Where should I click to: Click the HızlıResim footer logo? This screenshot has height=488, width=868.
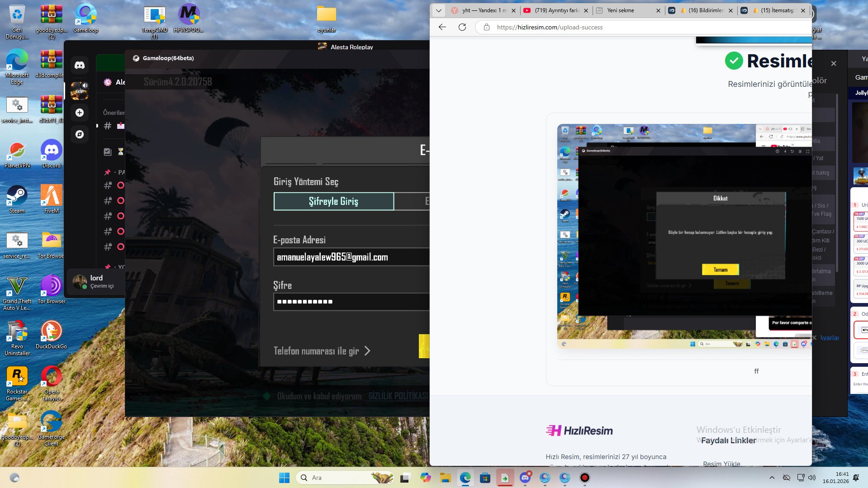pyautogui.click(x=579, y=431)
